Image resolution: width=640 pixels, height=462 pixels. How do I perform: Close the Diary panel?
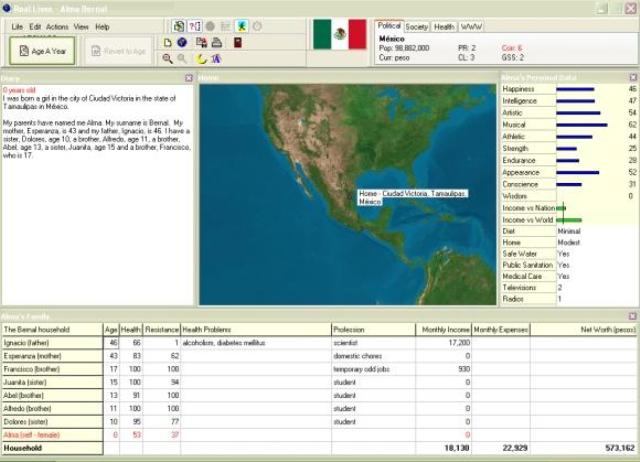pyautogui.click(x=189, y=77)
